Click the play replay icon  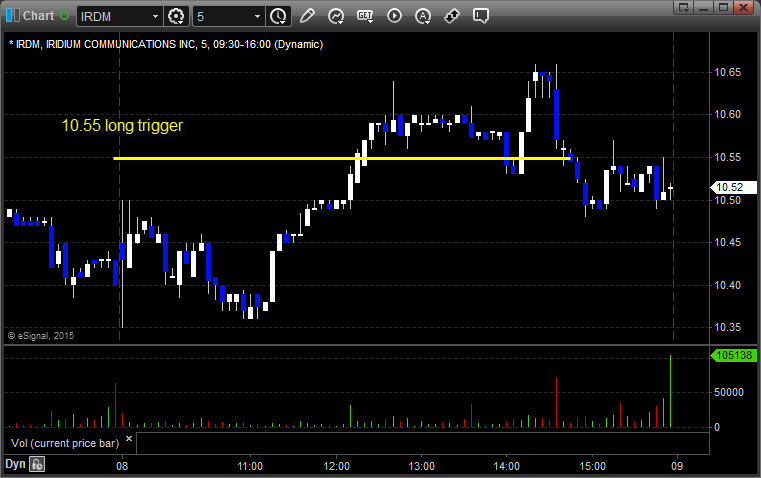tap(394, 16)
